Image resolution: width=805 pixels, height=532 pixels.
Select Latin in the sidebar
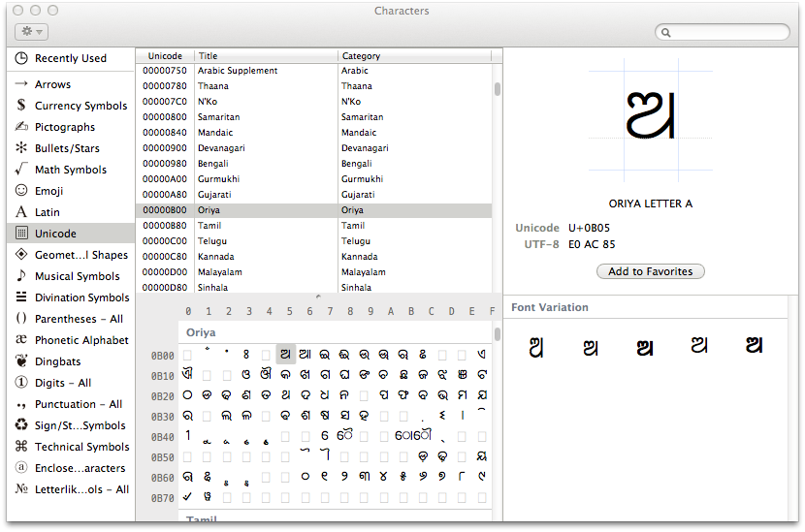pos(48,212)
